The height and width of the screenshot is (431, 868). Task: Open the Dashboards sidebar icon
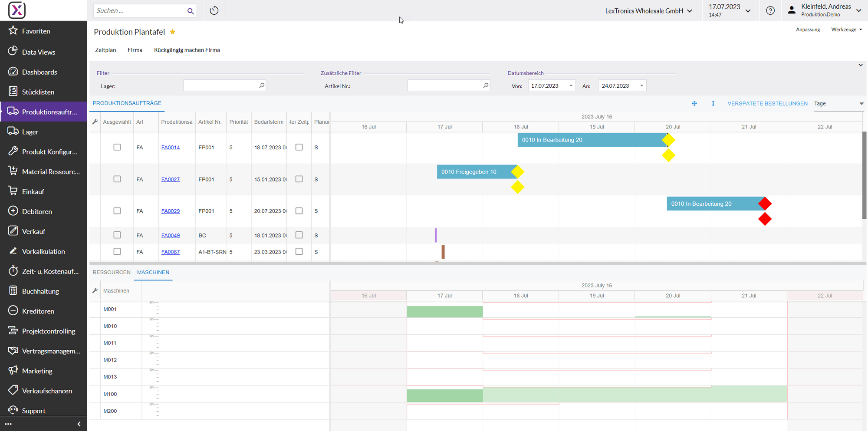[13, 72]
